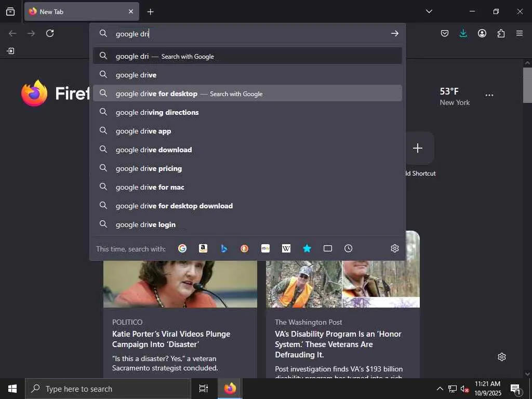The height and width of the screenshot is (399, 532).
Task: Close the New Tab tab
Action: pos(131,11)
